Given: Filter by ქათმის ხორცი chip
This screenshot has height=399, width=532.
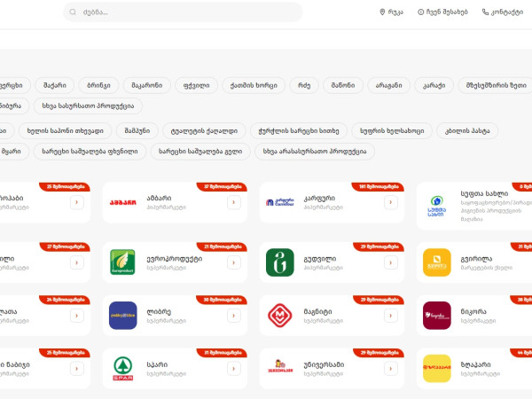Looking at the screenshot, I should pos(254,85).
